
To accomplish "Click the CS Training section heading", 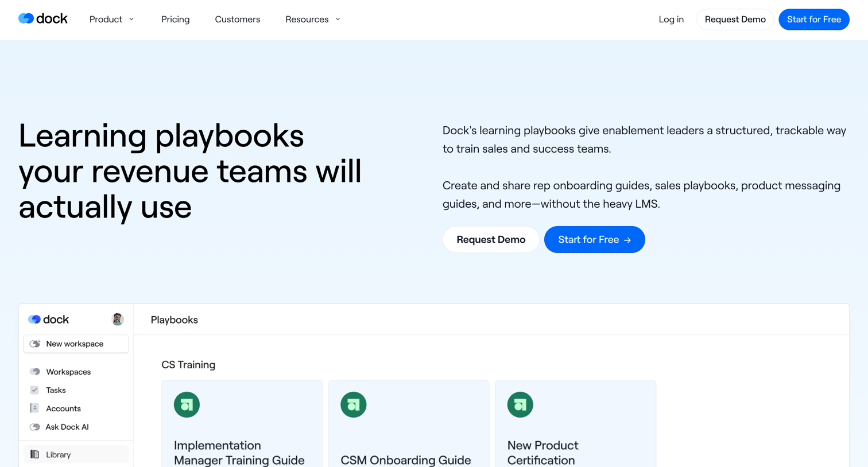I will coord(188,365).
